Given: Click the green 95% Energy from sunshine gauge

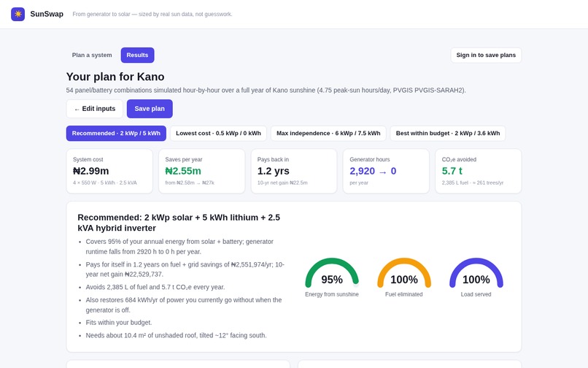Looking at the screenshot, I should 332,277.
